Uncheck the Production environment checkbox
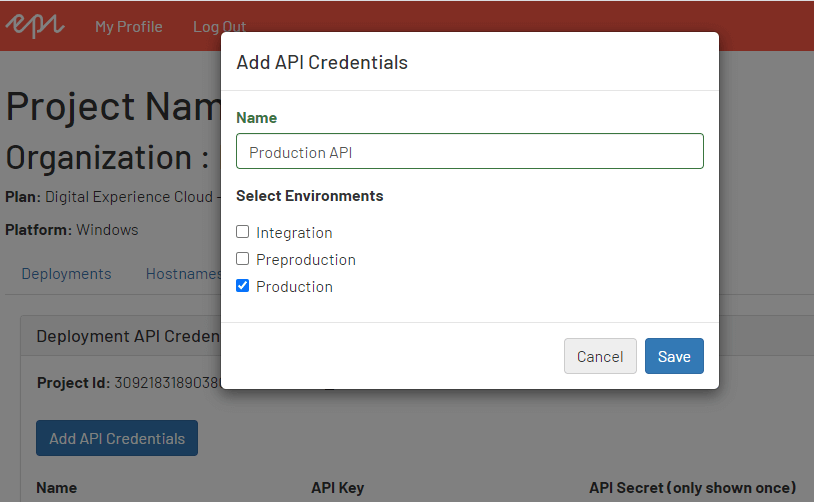This screenshot has height=502, width=814. pyautogui.click(x=242, y=286)
